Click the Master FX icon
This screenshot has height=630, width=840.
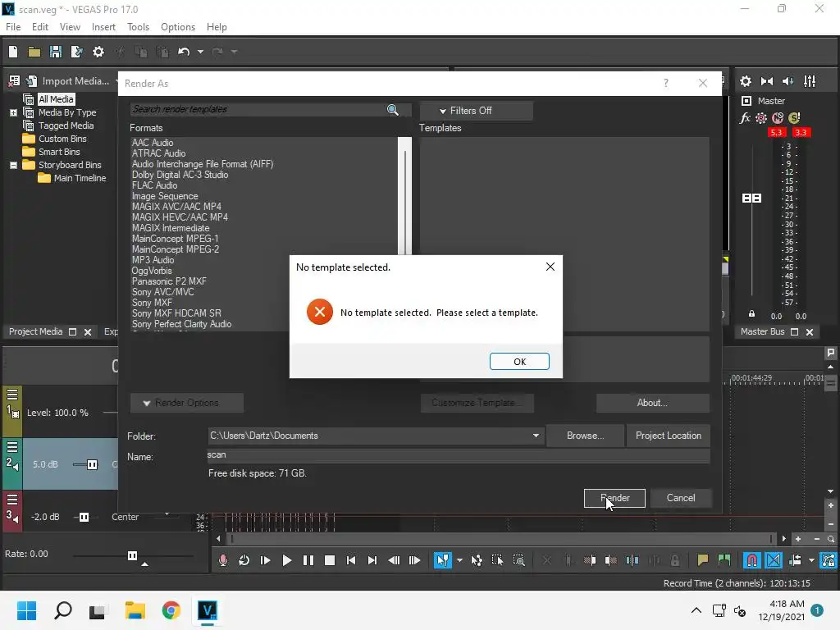pyautogui.click(x=745, y=118)
